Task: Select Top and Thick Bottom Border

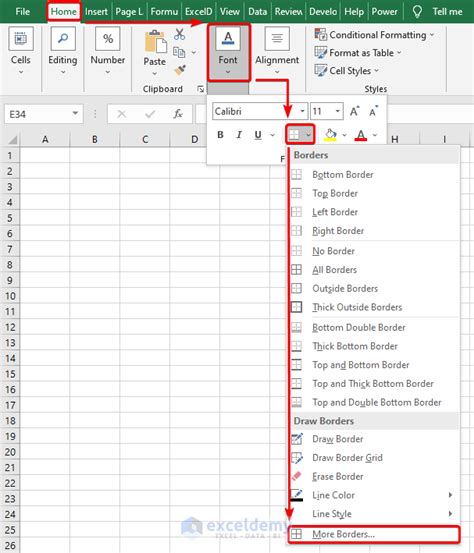Action: pos(375,383)
